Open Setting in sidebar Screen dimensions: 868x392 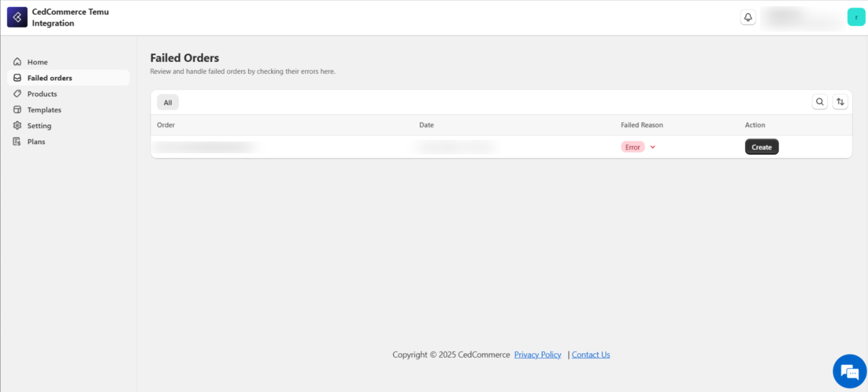(68, 125)
